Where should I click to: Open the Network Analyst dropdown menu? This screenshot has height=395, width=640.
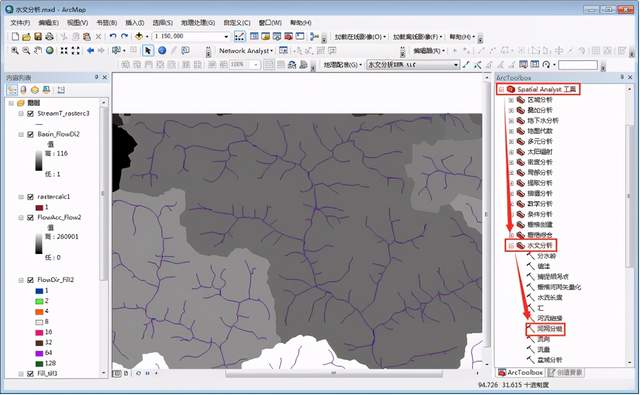pyautogui.click(x=246, y=51)
